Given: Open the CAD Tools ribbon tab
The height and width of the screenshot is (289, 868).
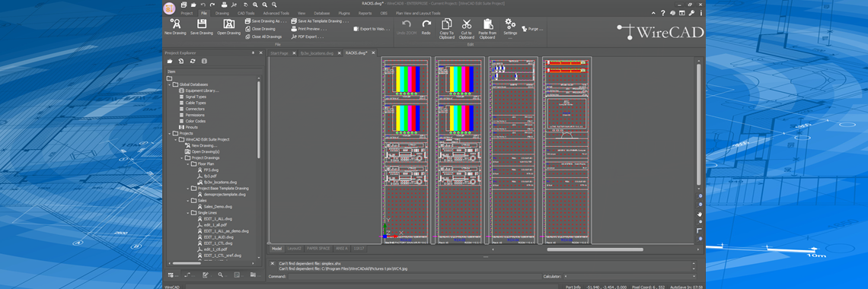Looking at the screenshot, I should pos(246,13).
